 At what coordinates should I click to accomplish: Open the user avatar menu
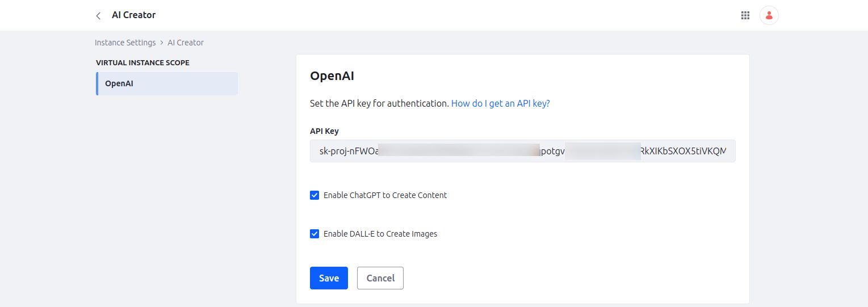point(769,15)
